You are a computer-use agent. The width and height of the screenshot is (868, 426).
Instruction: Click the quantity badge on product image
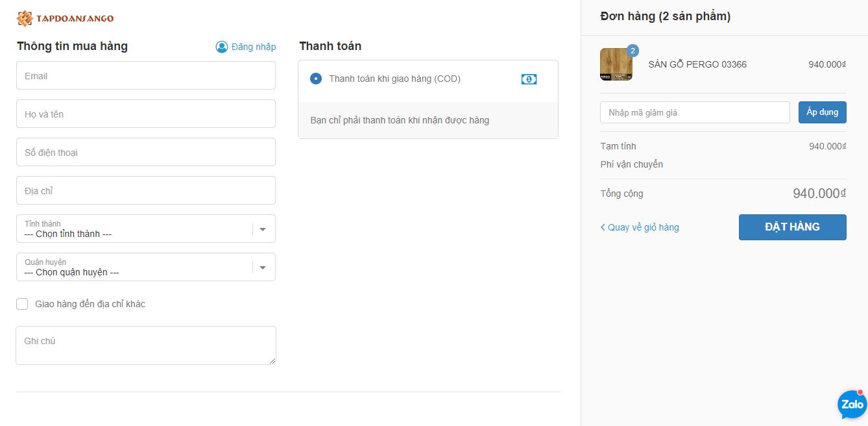point(633,51)
